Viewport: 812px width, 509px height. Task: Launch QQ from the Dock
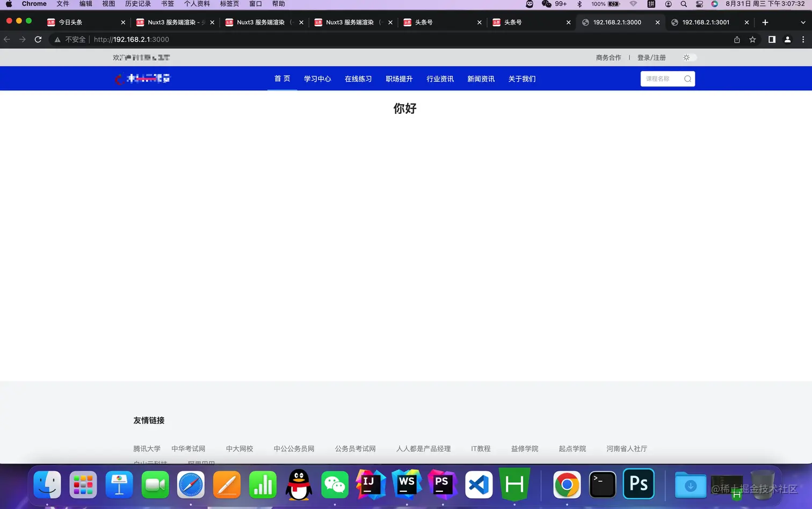(299, 485)
